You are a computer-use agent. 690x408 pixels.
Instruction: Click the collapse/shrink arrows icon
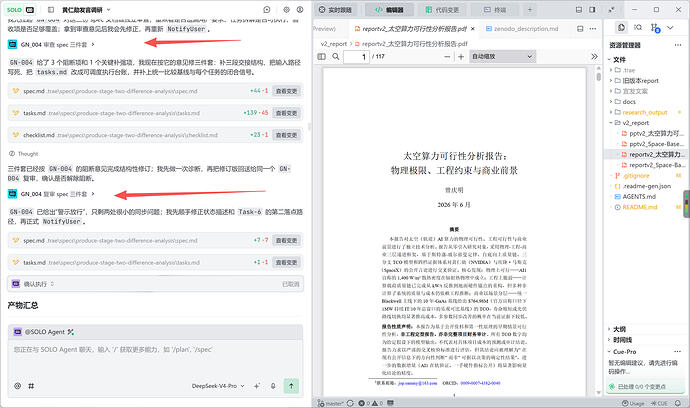612,10
